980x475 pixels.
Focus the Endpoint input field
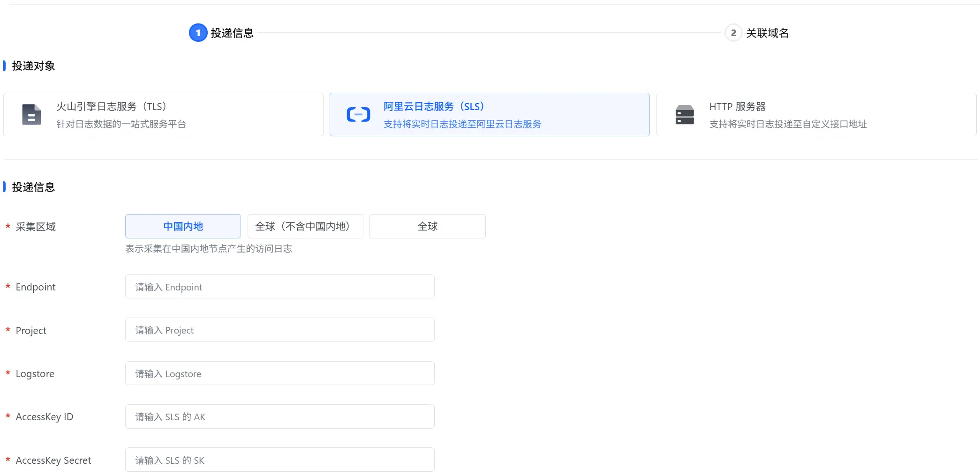(x=280, y=287)
